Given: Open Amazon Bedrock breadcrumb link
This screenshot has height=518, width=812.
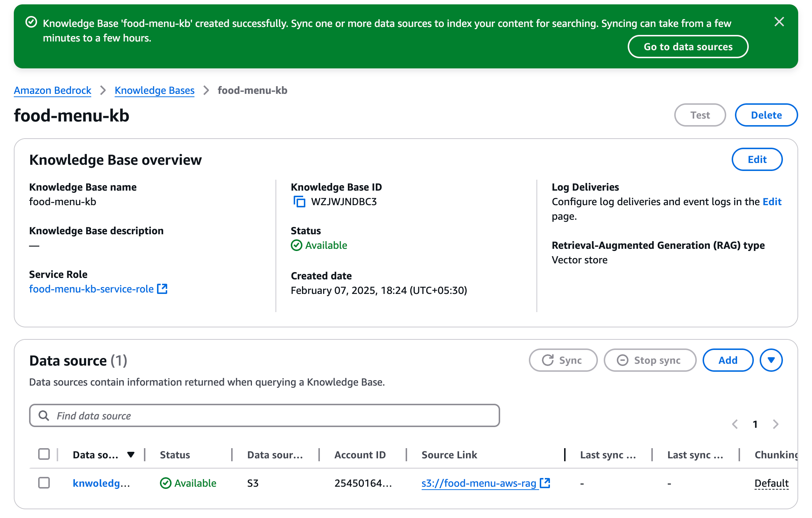Looking at the screenshot, I should coord(52,90).
